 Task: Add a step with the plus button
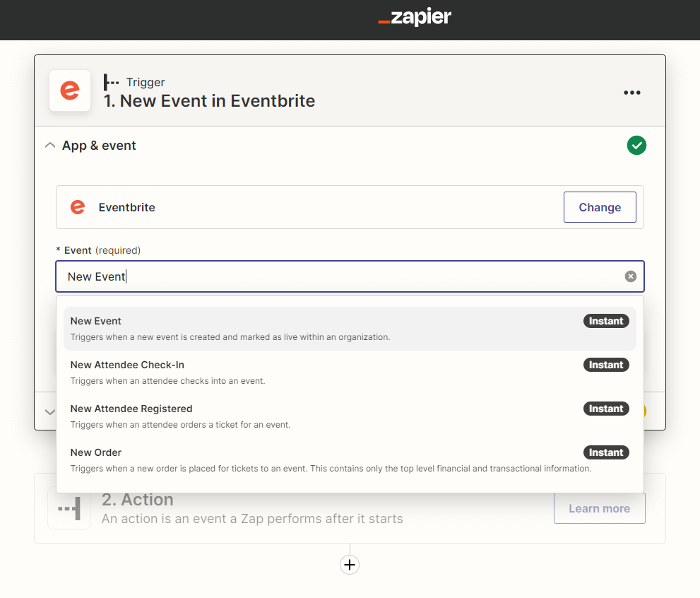pos(350,565)
